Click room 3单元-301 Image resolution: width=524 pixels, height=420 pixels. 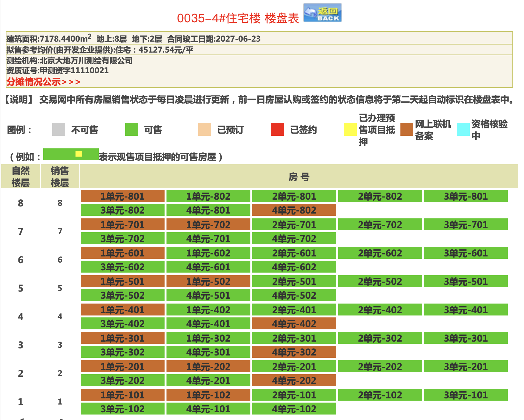[466, 338]
